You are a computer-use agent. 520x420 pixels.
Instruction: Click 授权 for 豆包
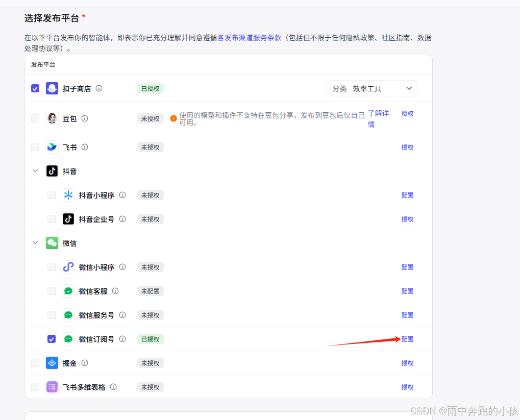point(407,113)
